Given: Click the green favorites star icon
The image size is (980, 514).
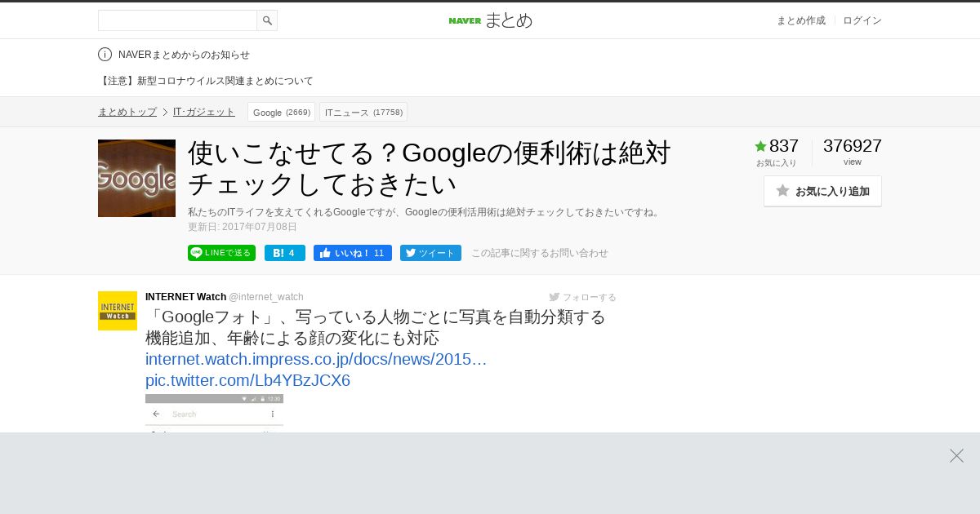Looking at the screenshot, I should pyautogui.click(x=760, y=146).
